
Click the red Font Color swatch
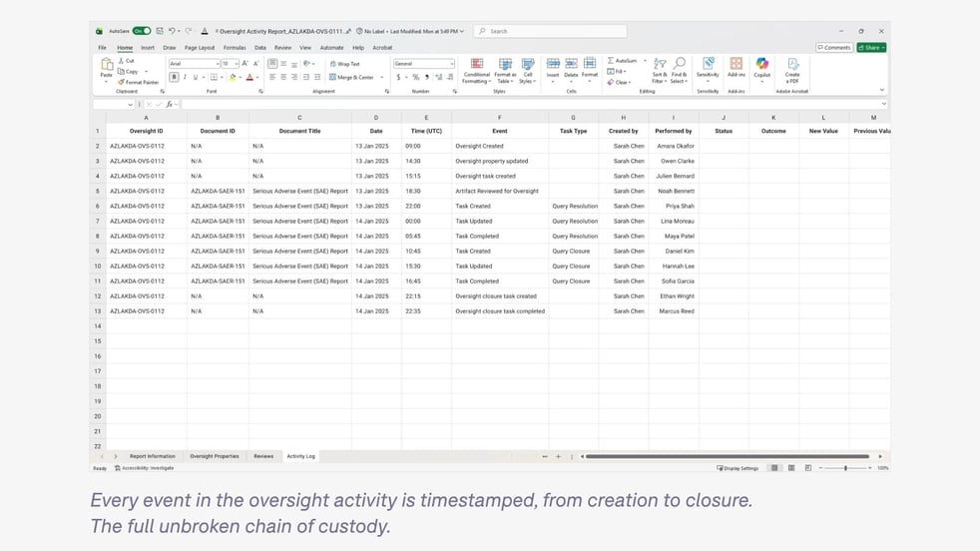(250, 77)
